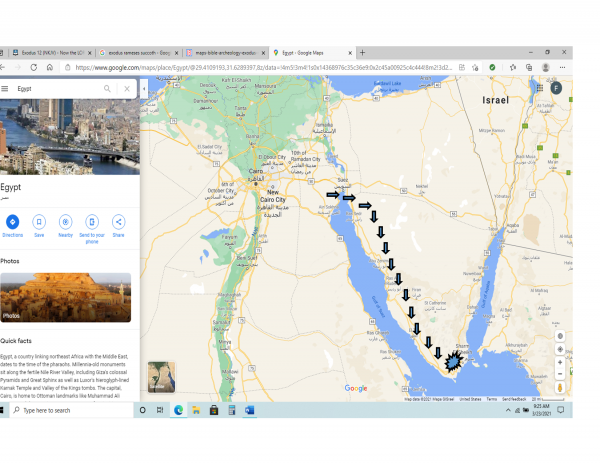This screenshot has width=600, height=464.
Task: Zoom out on the map
Action: [x=560, y=374]
